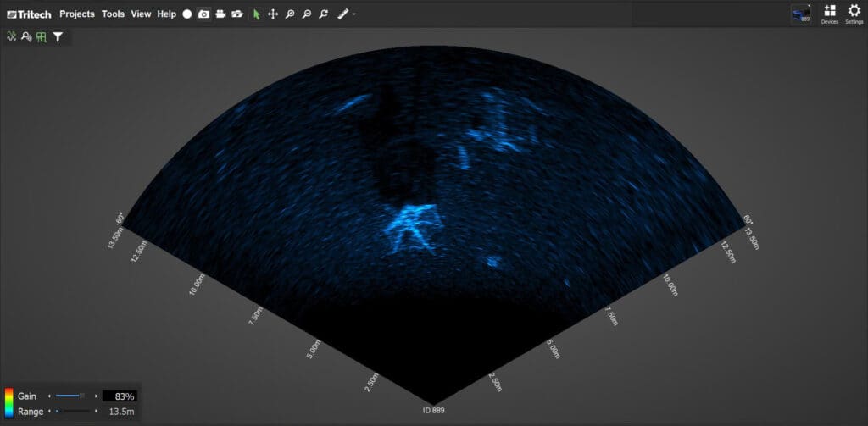The width and height of the screenshot is (868, 426).
Task: Open the Tools menu
Action: 113,14
